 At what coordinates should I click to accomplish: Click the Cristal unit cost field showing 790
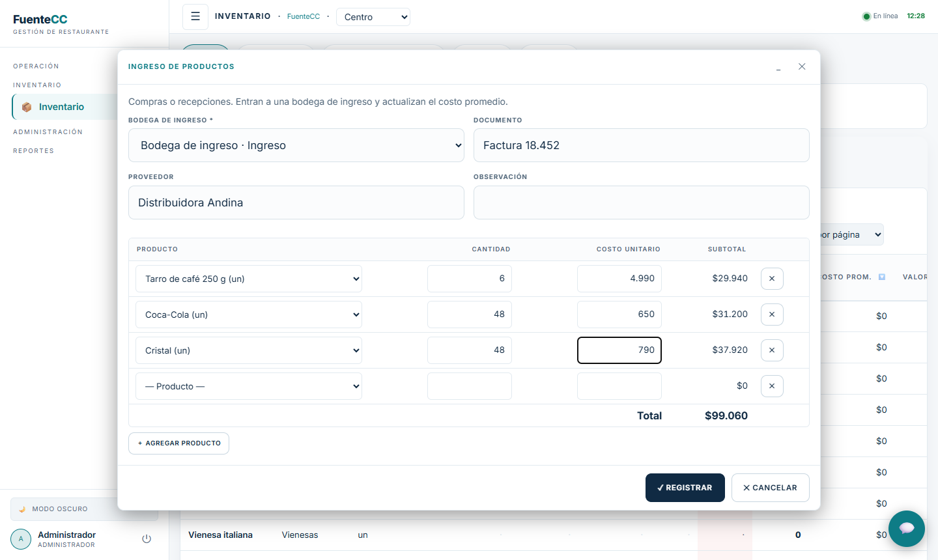(619, 350)
